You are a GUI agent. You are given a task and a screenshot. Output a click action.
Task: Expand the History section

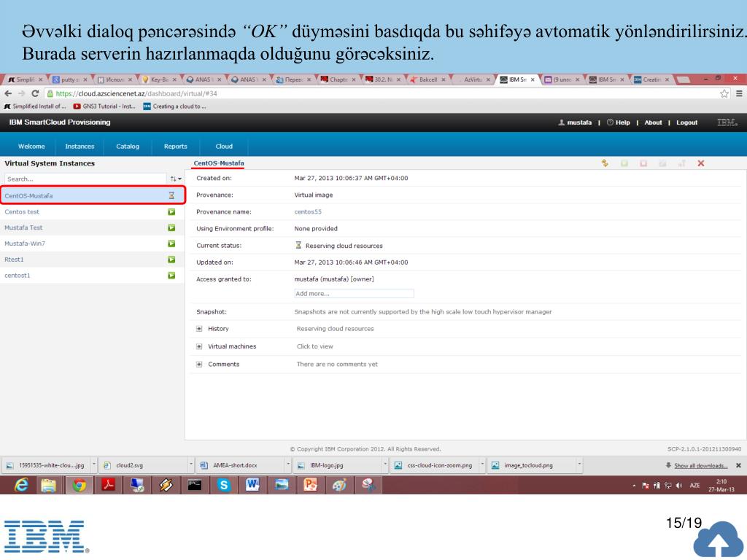click(x=199, y=329)
